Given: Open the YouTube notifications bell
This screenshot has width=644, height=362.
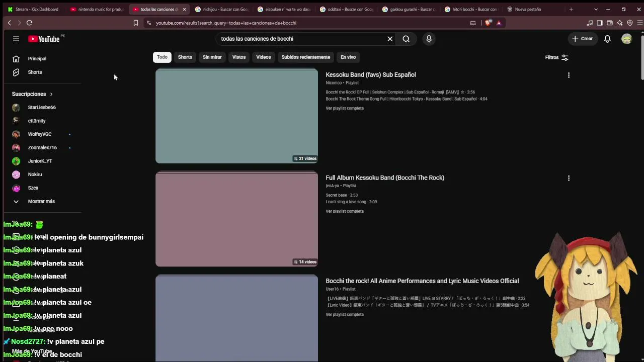Looking at the screenshot, I should 607,39.
